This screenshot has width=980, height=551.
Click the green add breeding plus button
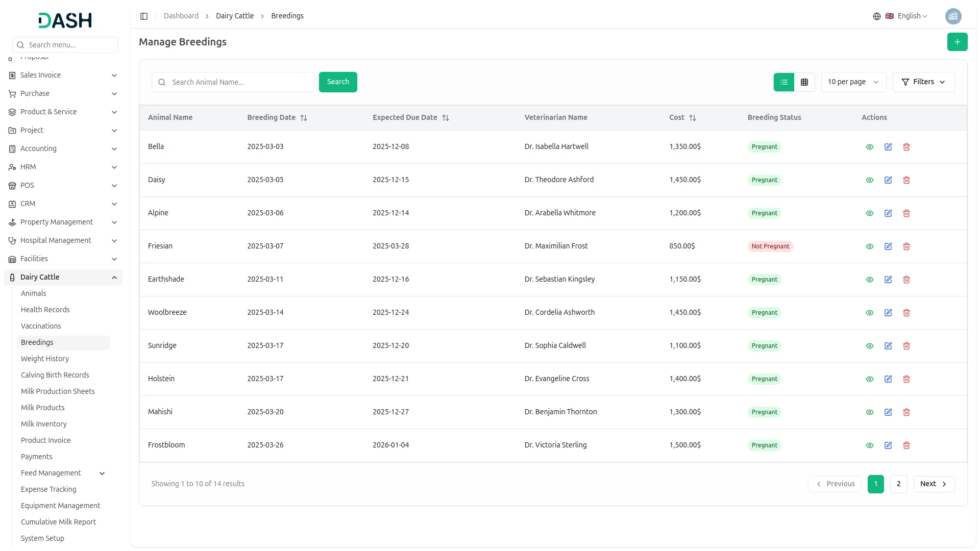[x=957, y=42]
